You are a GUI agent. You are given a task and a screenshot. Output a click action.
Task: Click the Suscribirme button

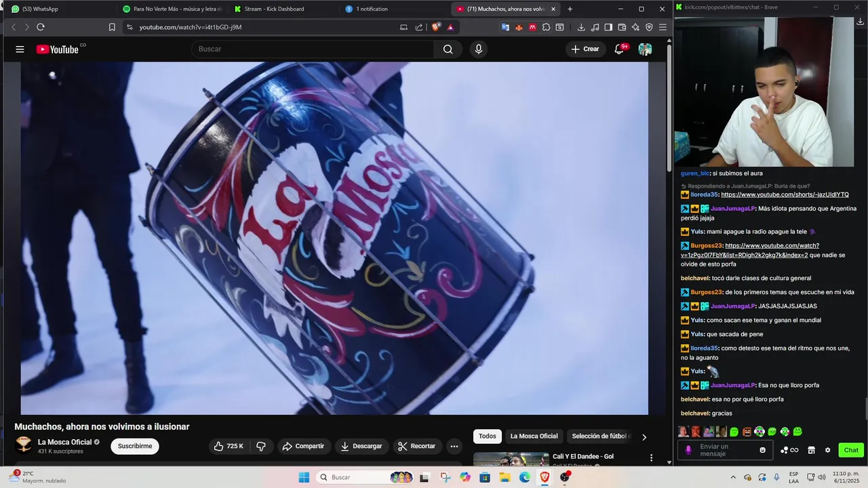pyautogui.click(x=135, y=446)
